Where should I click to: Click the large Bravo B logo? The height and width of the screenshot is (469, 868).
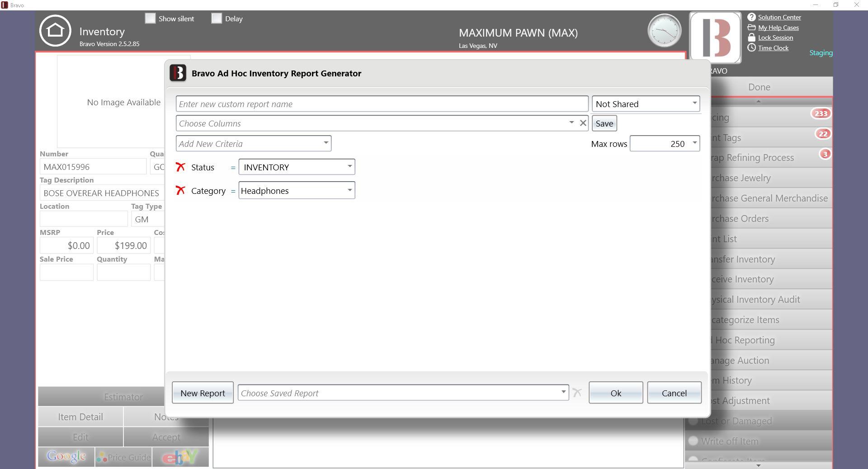click(x=715, y=38)
